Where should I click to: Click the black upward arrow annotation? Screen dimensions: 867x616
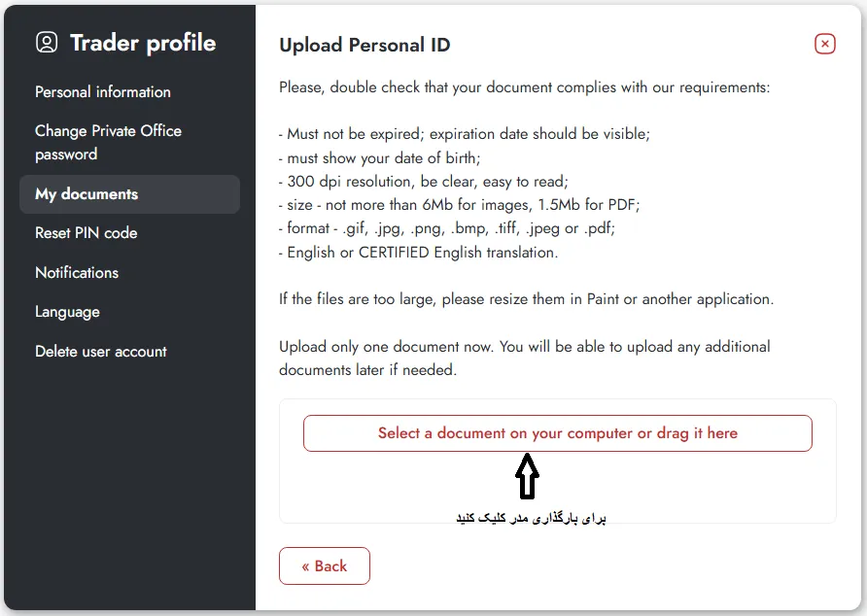[526, 477]
